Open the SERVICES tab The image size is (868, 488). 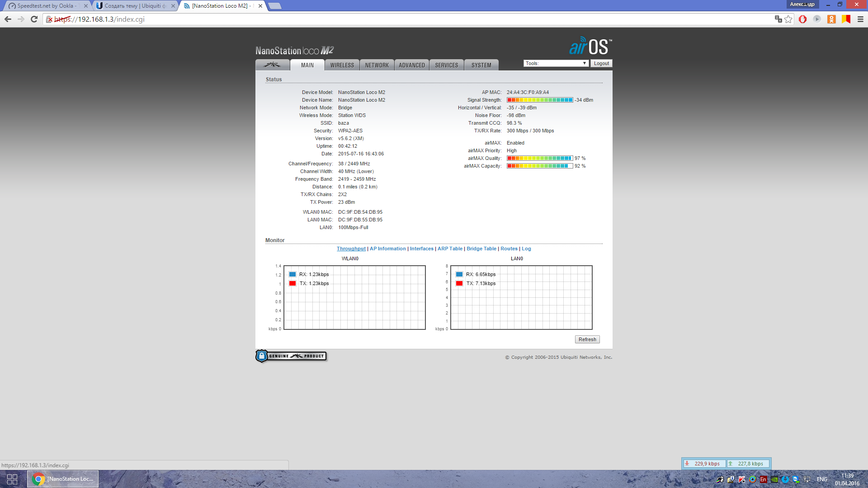pyautogui.click(x=447, y=65)
